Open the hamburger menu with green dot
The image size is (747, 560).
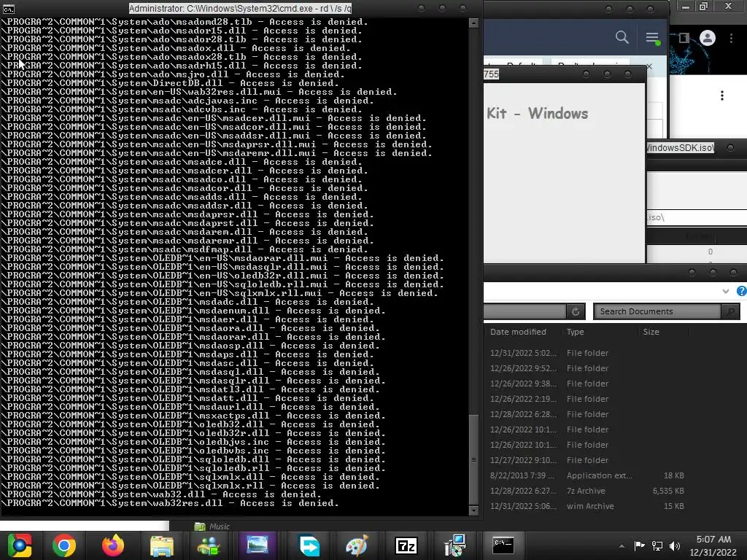tap(652, 38)
